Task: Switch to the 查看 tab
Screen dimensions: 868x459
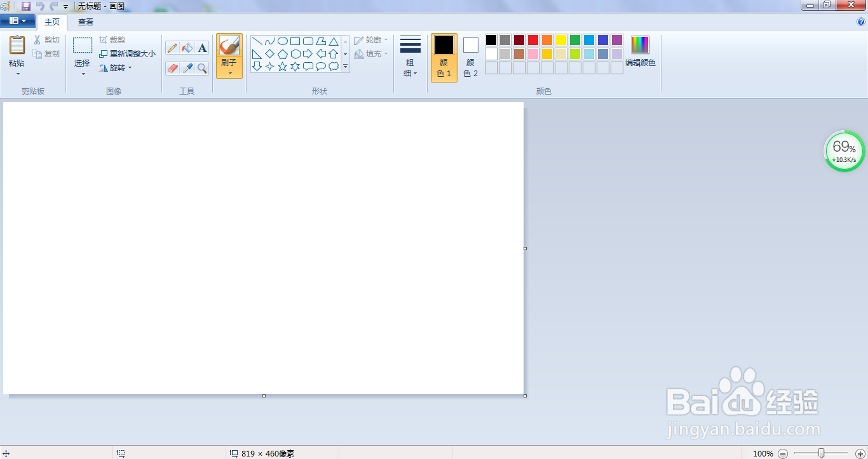Action: click(x=86, y=22)
